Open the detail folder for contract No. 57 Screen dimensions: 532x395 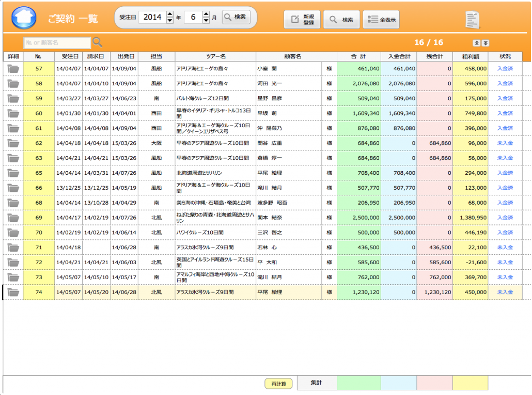pyautogui.click(x=13, y=68)
